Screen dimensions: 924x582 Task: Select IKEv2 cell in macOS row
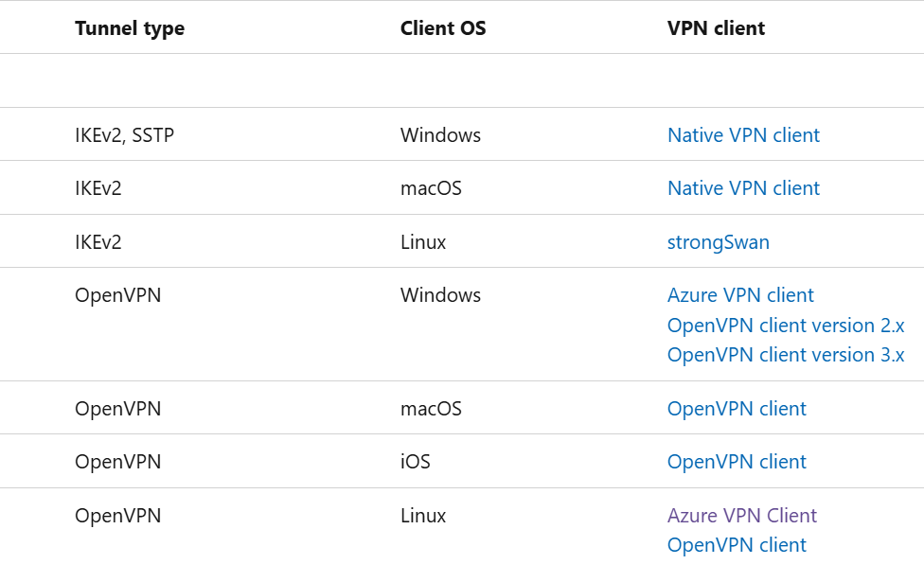tap(98, 188)
